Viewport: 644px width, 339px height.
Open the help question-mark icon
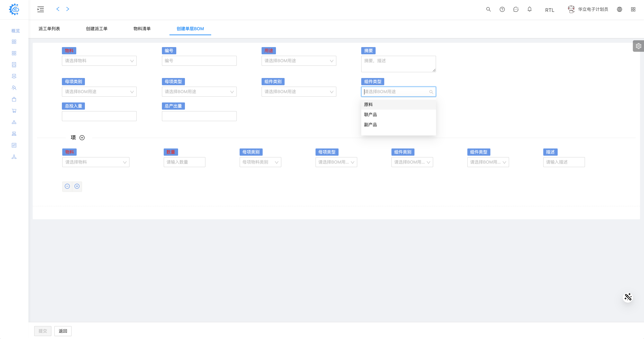[x=502, y=10]
